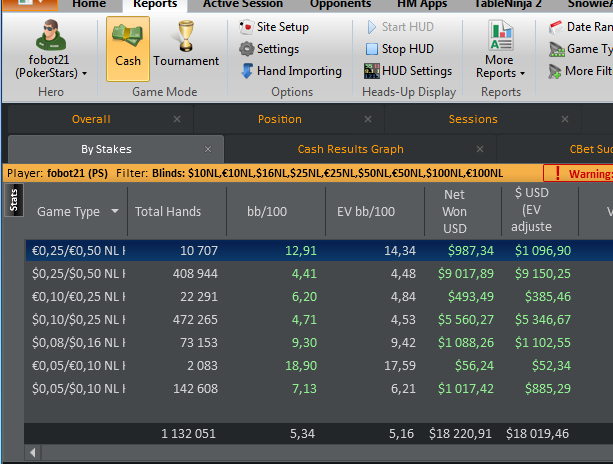Viewport: 613px width, 464px height.
Task: Switch to the Home ribbon tab
Action: [x=89, y=4]
